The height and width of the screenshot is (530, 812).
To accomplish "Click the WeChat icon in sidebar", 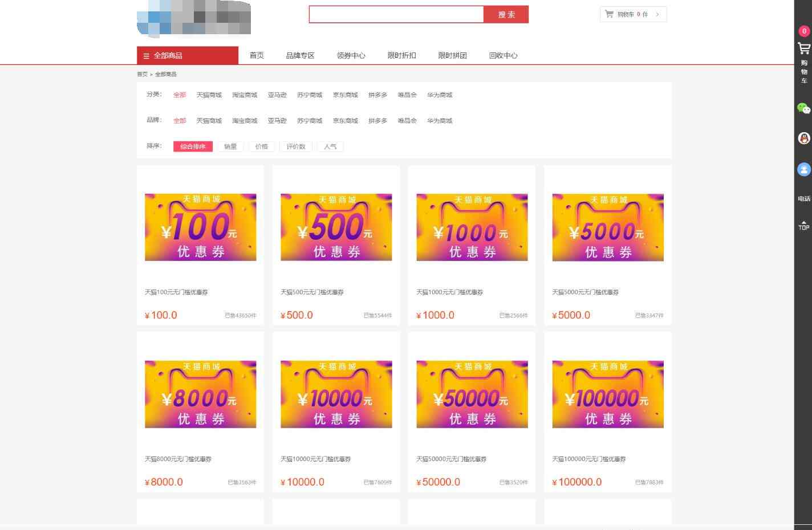I will (804, 108).
